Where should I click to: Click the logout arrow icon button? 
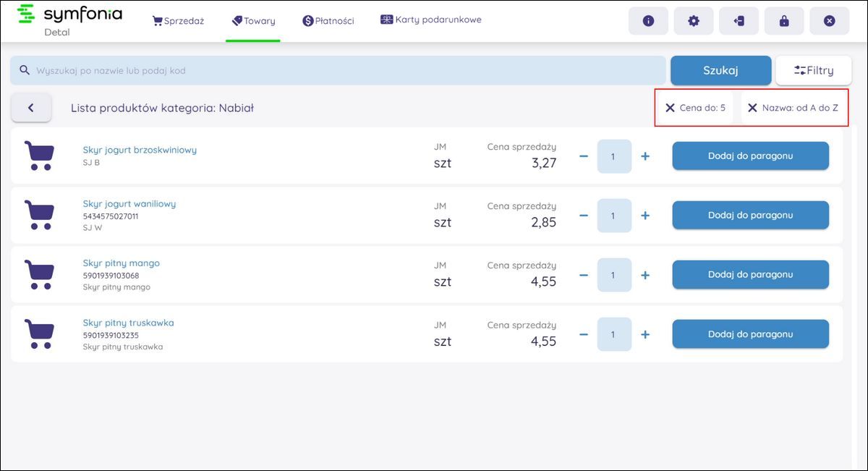coord(739,21)
